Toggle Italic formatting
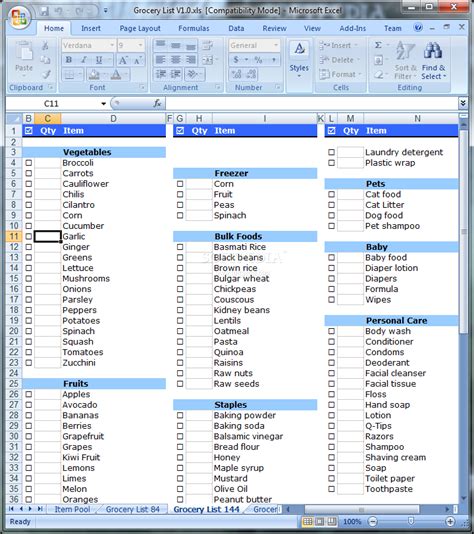This screenshot has height=534, width=474. coord(84,60)
